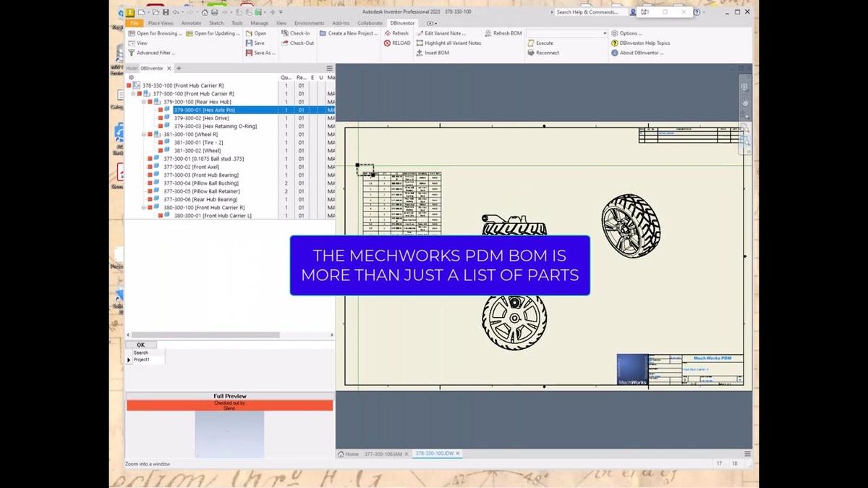Open the File tab
868x488 pixels.
click(135, 23)
